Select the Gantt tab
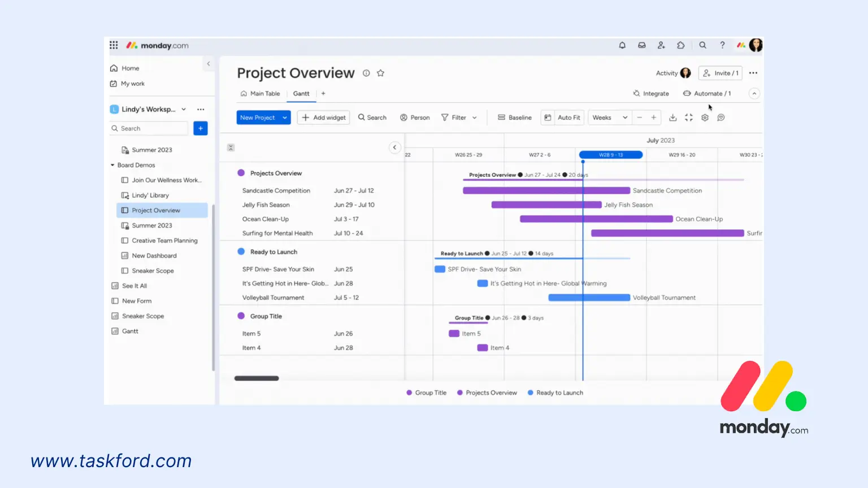Viewport: 868px width, 488px height. coord(301,93)
